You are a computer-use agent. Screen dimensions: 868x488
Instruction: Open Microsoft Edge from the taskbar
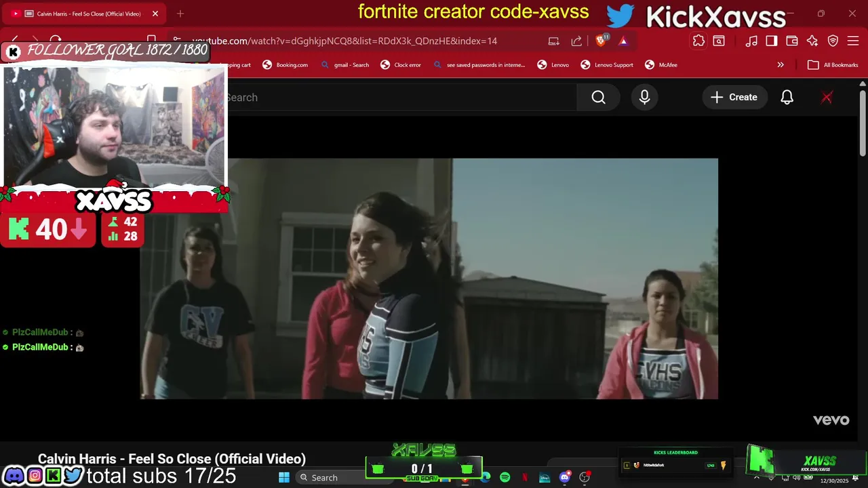[x=486, y=478]
